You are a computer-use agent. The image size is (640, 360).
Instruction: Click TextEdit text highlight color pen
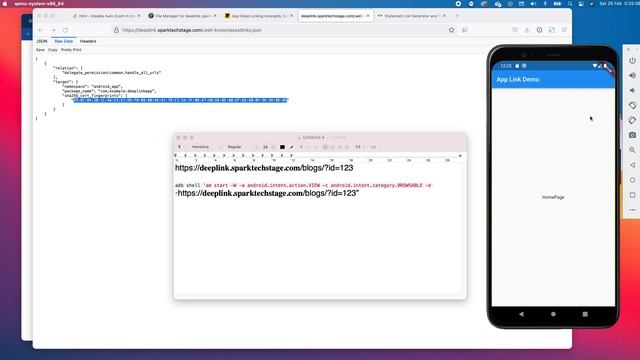[291, 147]
